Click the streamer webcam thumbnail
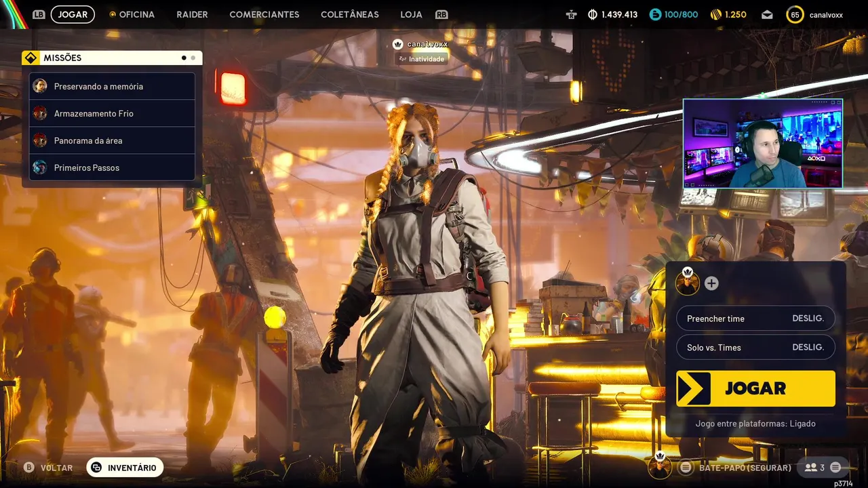Image resolution: width=868 pixels, height=488 pixels. click(763, 144)
